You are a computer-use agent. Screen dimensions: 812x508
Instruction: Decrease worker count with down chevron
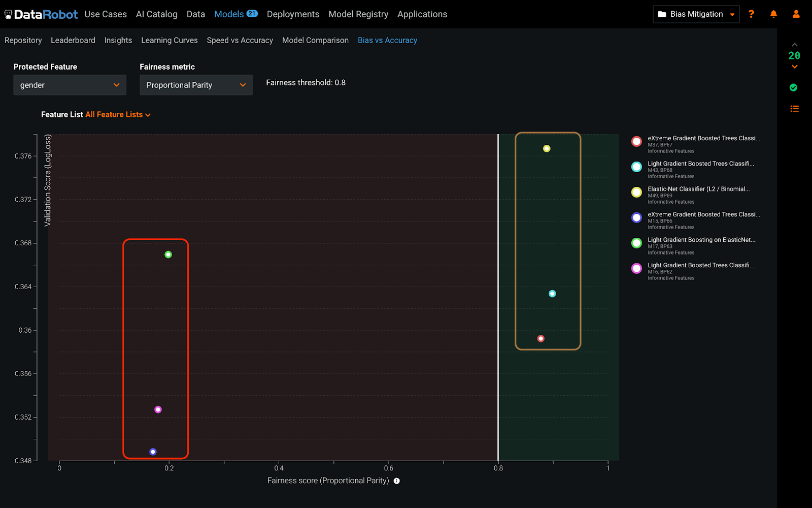794,67
